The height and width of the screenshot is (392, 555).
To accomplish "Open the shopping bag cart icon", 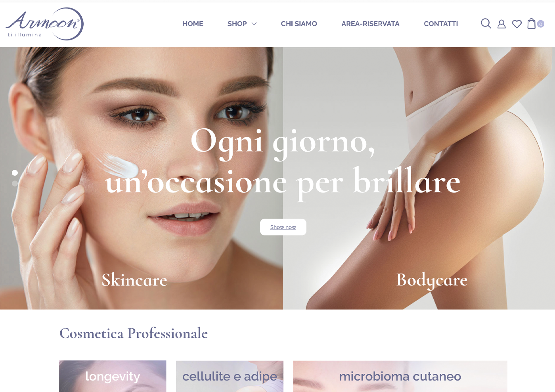I will tap(532, 24).
